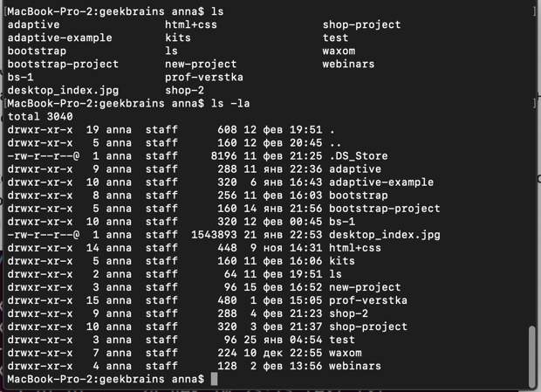Click the kits directory in long listing
541x392 pixels.
tap(341, 261)
